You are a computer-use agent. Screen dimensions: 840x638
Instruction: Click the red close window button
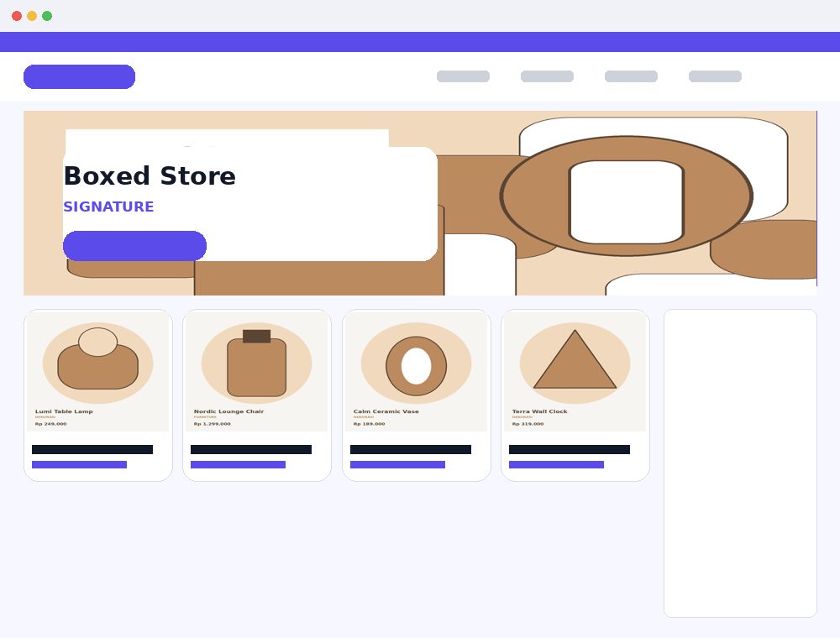17,16
